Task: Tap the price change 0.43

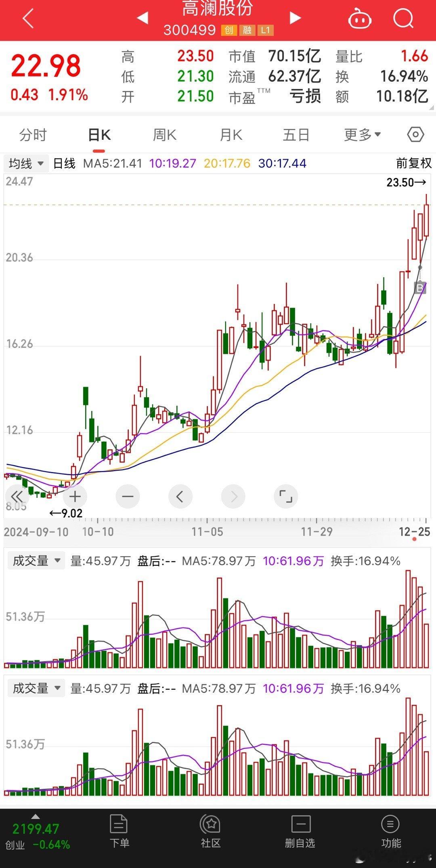Action: [x=25, y=95]
